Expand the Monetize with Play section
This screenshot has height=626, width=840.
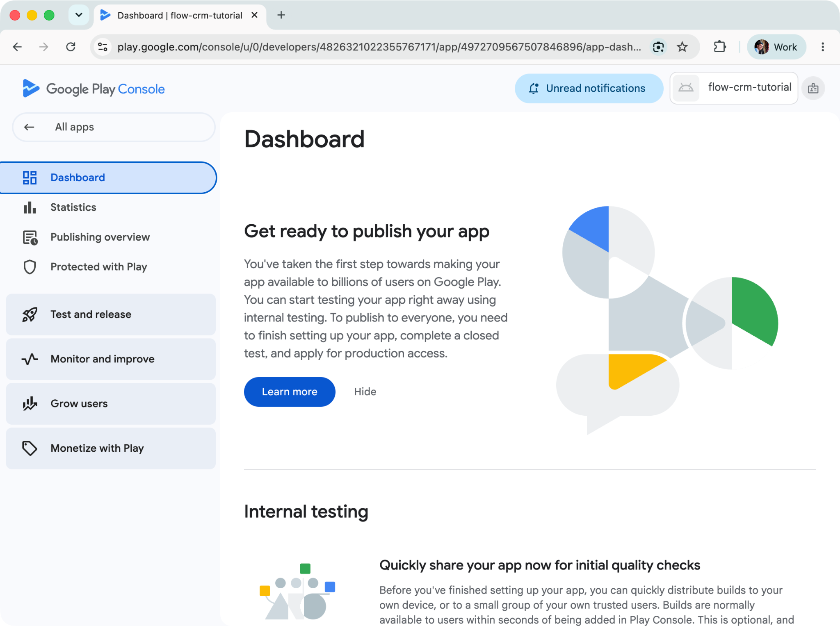tap(111, 448)
